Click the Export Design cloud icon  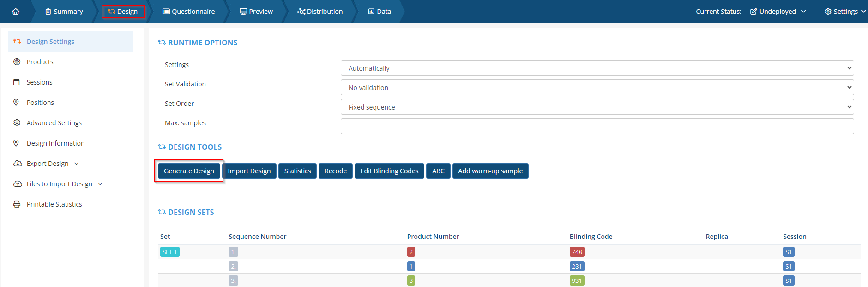(x=18, y=164)
